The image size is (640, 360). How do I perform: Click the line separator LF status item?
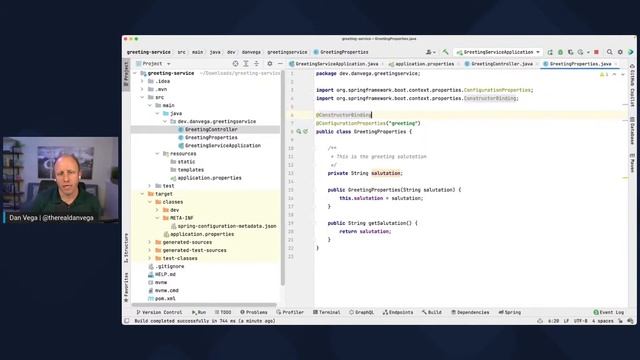click(x=566, y=321)
